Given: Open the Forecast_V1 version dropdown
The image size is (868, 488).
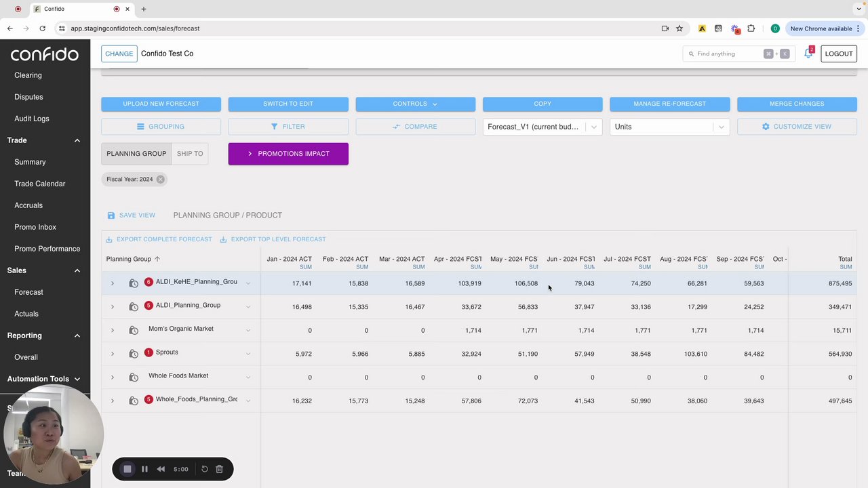Looking at the screenshot, I should point(542,127).
